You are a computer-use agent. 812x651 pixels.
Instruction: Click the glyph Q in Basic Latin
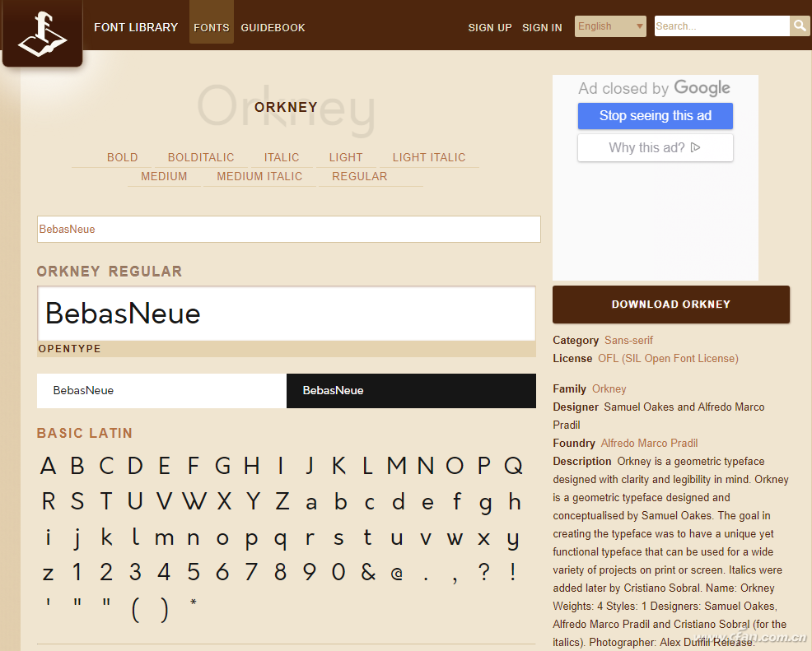513,466
